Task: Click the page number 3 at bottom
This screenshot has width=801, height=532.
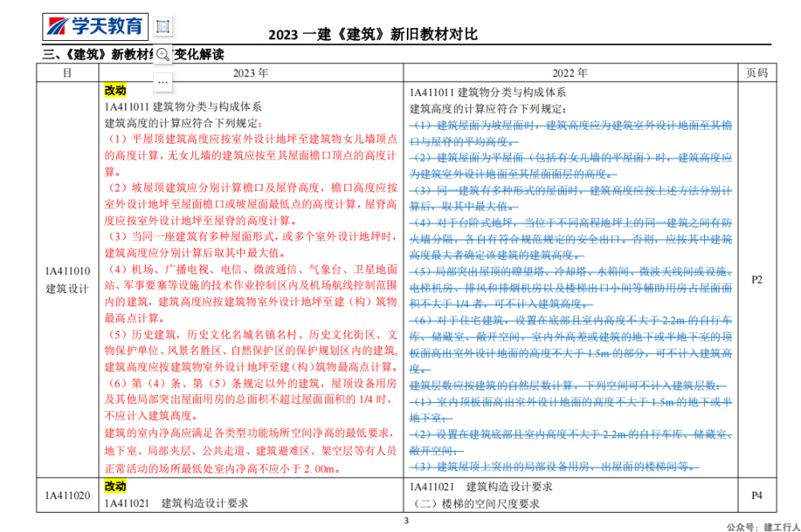Action: coord(407,521)
